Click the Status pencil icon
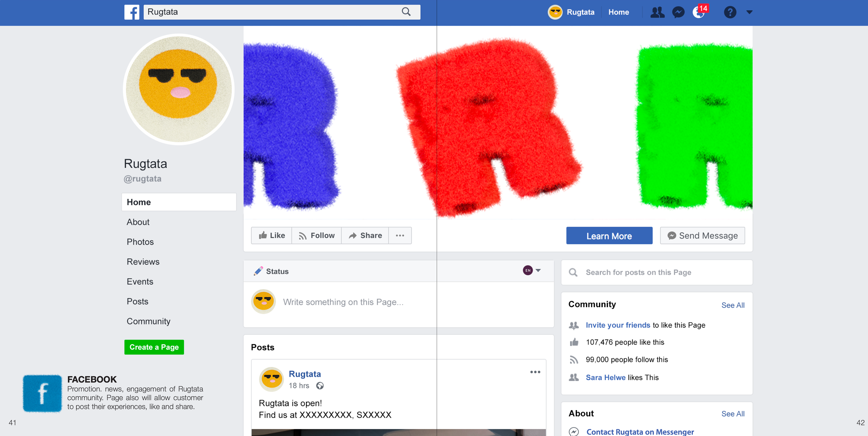The image size is (868, 436). [x=258, y=271]
